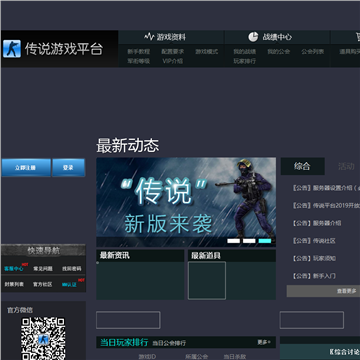This screenshot has width=360, height=360.
Task: Click the 传说新版来袭 banner image
Action: 186,202
